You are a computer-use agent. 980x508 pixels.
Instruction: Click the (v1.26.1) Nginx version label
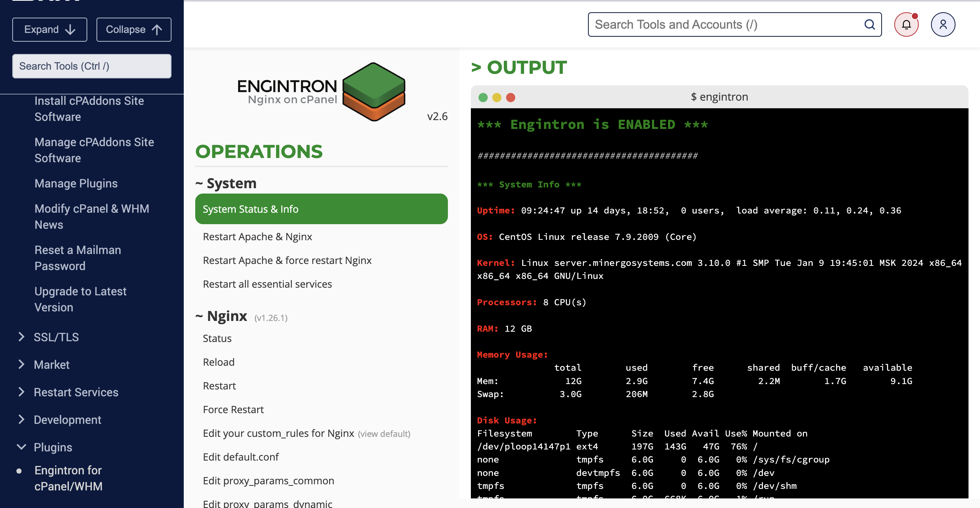pos(271,318)
